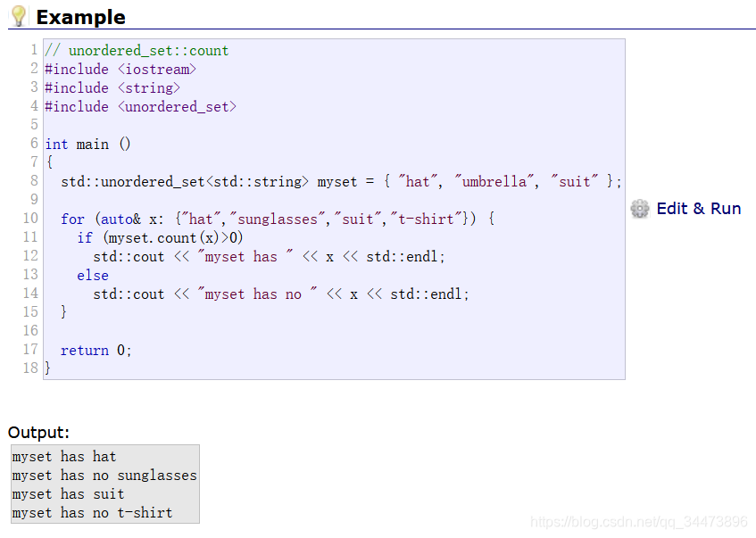Click output line 'myset has no t-shirt'
The image size is (756, 538).
click(93, 513)
